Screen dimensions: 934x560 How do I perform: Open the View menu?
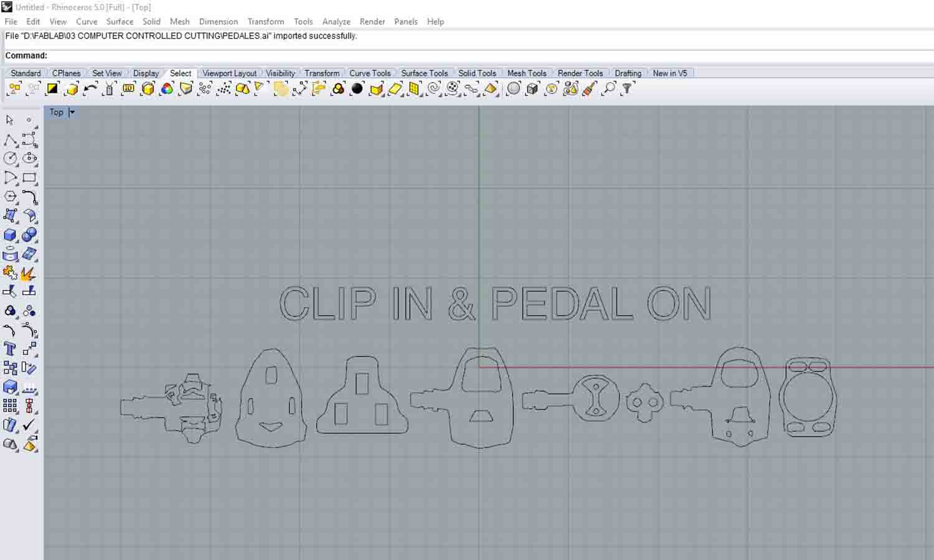(58, 21)
